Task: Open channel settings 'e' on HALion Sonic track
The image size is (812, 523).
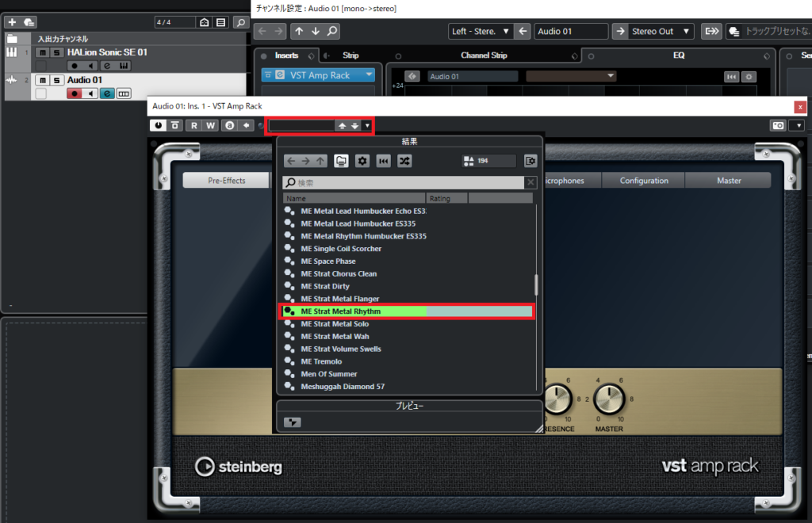Action: (x=107, y=66)
